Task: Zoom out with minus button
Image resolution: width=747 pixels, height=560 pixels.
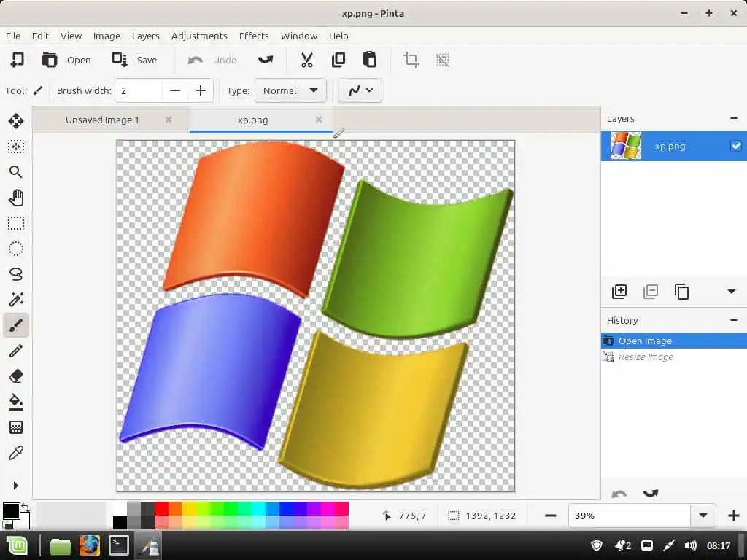Action: coord(551,516)
